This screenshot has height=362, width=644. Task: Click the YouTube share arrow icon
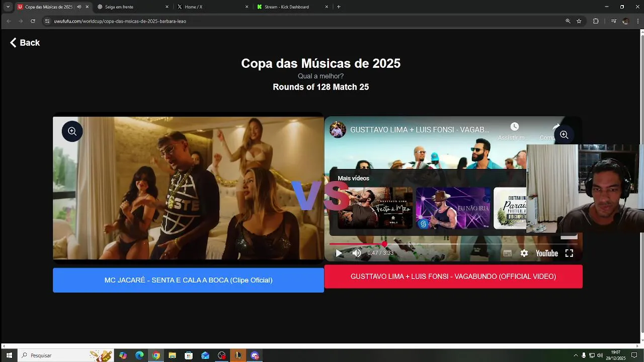[556, 127]
